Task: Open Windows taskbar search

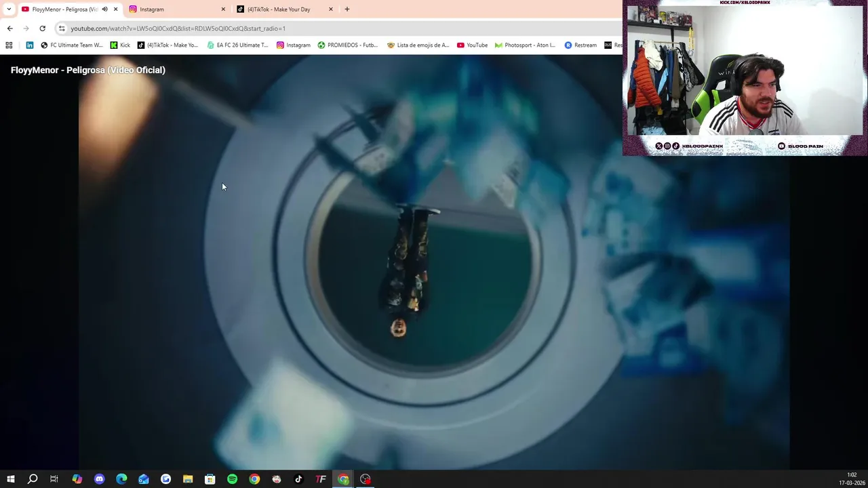Action: pos(32,479)
